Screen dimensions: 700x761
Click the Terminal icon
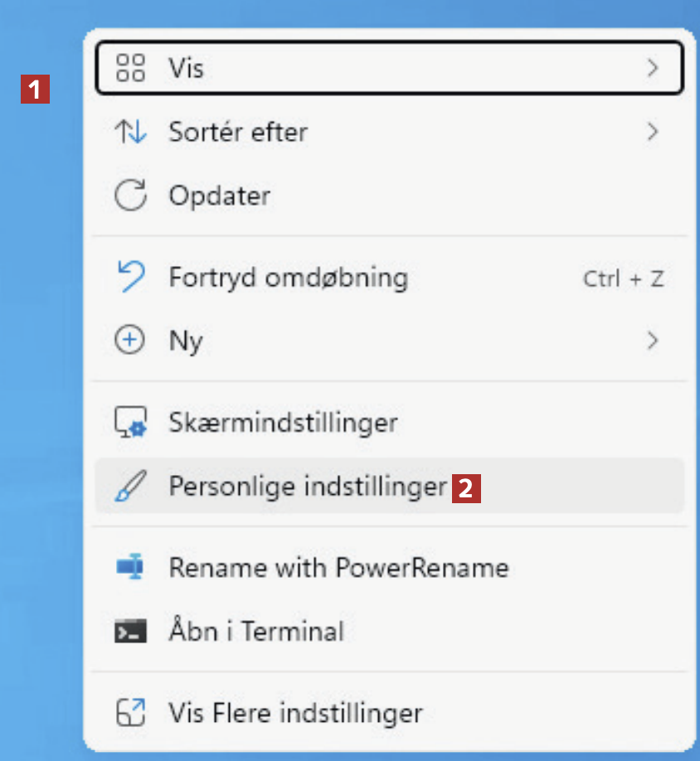pyautogui.click(x=130, y=632)
